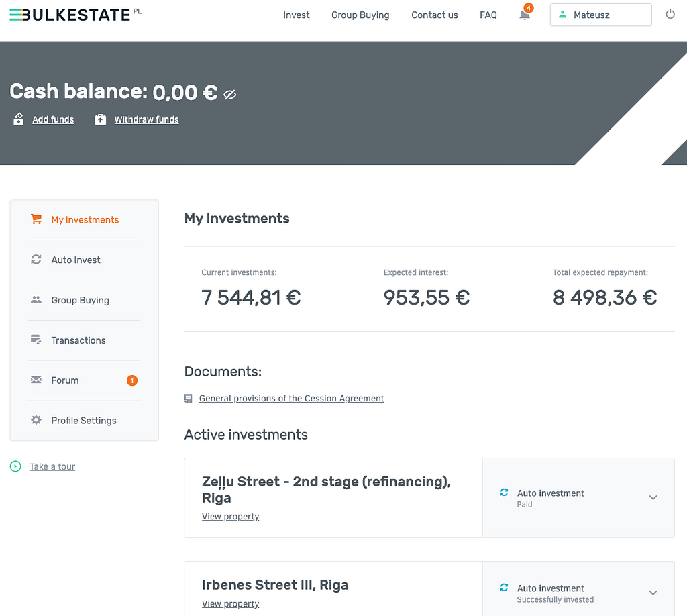This screenshot has width=687, height=616.
Task: Click the My Investments cart icon
Action: click(36, 219)
